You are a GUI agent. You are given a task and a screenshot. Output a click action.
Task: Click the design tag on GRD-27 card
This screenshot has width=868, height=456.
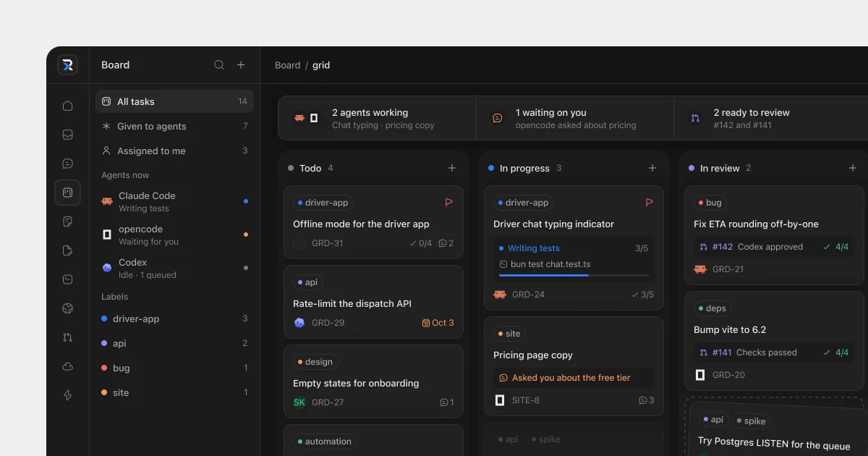coord(315,362)
